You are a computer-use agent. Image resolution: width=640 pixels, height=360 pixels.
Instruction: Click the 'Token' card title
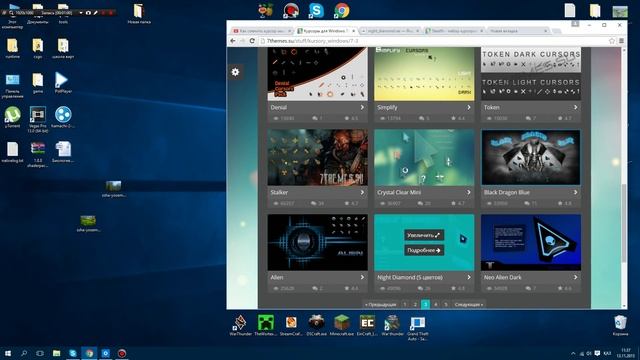click(x=491, y=107)
